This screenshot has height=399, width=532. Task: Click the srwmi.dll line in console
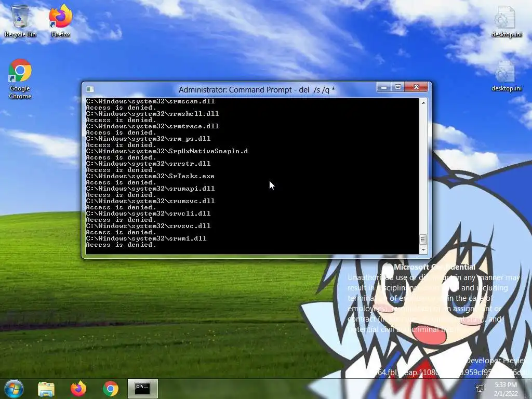(146, 238)
